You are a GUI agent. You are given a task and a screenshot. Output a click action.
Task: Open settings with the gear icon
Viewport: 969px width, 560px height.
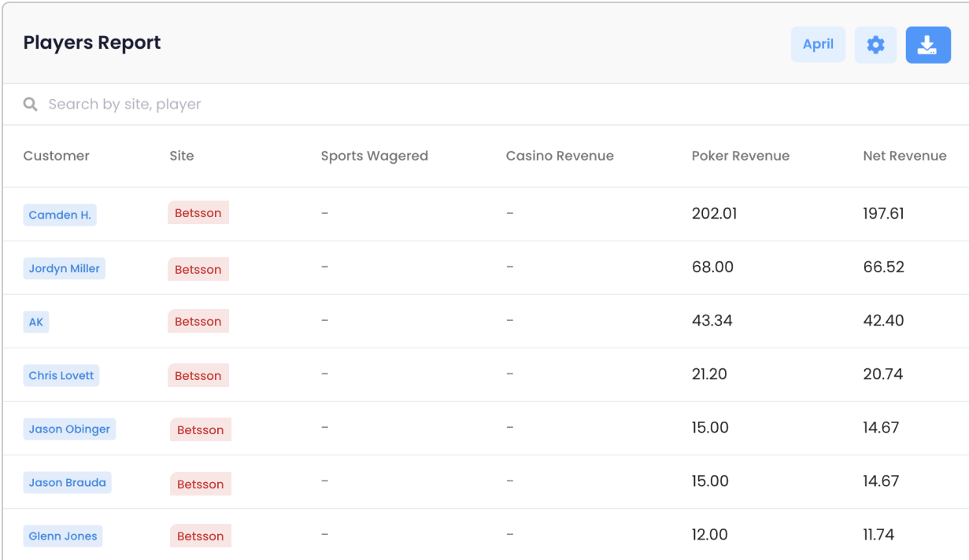coord(875,45)
